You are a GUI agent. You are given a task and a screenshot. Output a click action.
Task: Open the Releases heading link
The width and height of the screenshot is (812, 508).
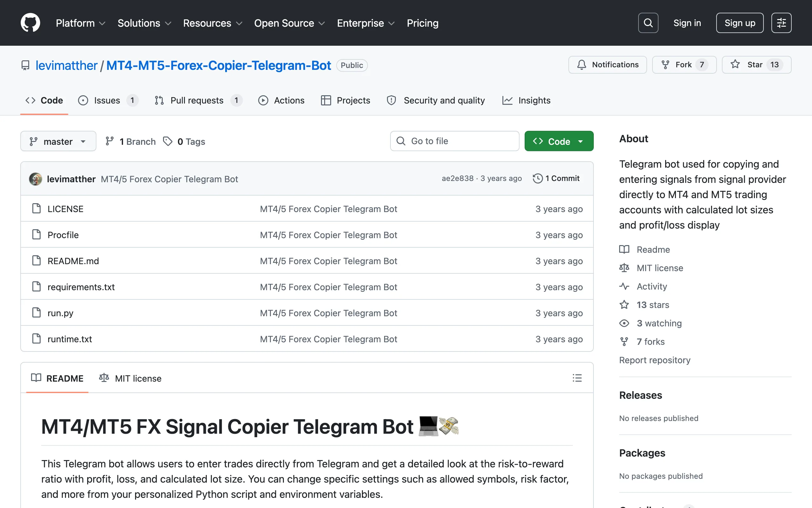click(640, 395)
